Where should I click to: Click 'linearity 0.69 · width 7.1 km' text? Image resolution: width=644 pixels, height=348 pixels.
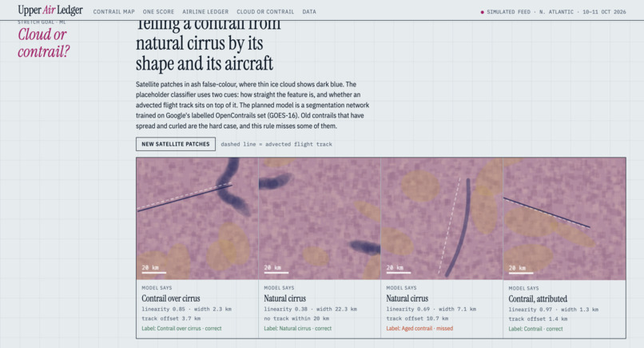click(431, 309)
